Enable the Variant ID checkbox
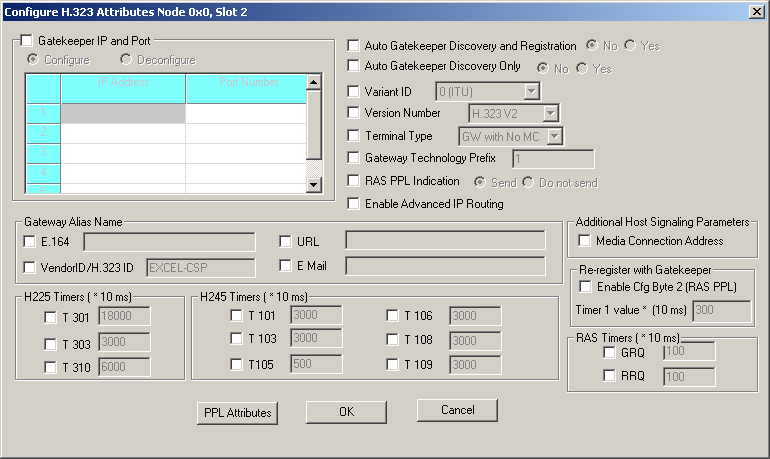The height and width of the screenshot is (459, 770). click(354, 92)
